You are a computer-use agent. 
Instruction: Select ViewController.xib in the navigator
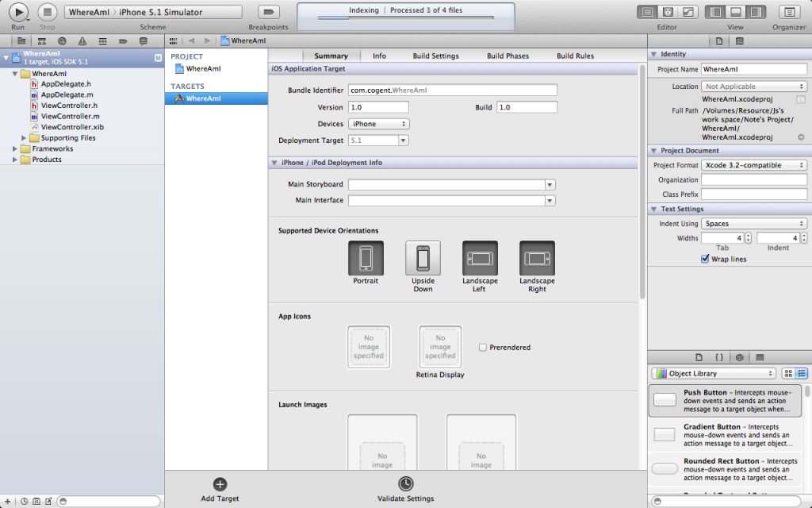click(x=72, y=127)
